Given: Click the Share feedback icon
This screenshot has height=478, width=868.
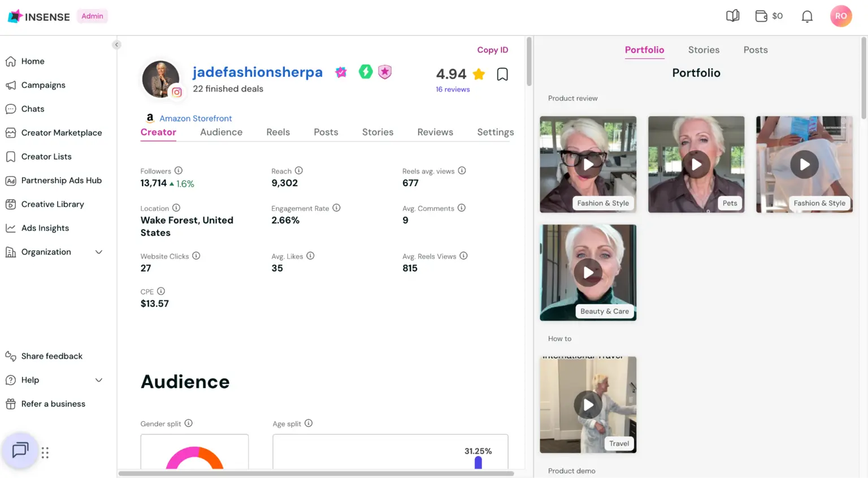Looking at the screenshot, I should (x=11, y=356).
